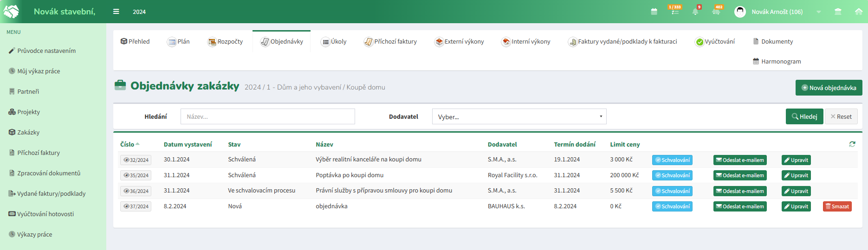868x250 pixels.
Task: Sort by Číslo column header
Action: (x=130, y=144)
